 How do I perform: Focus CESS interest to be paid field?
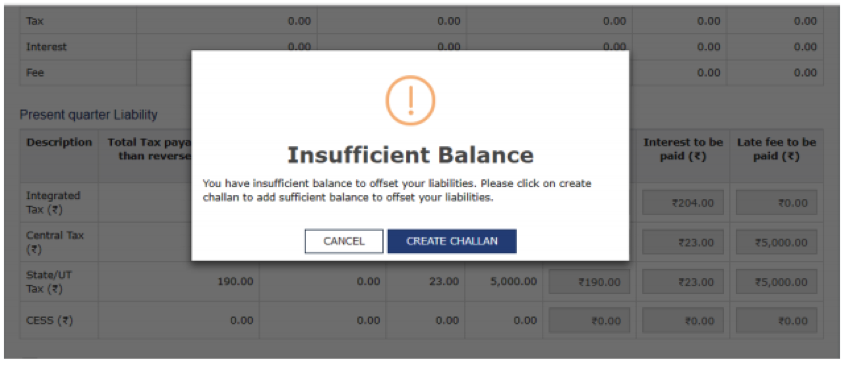(x=683, y=321)
